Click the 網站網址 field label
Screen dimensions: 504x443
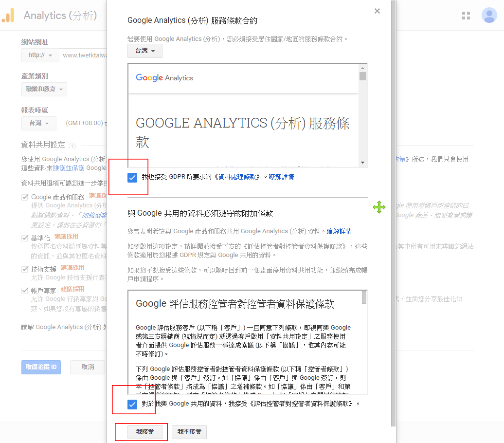[x=35, y=42]
